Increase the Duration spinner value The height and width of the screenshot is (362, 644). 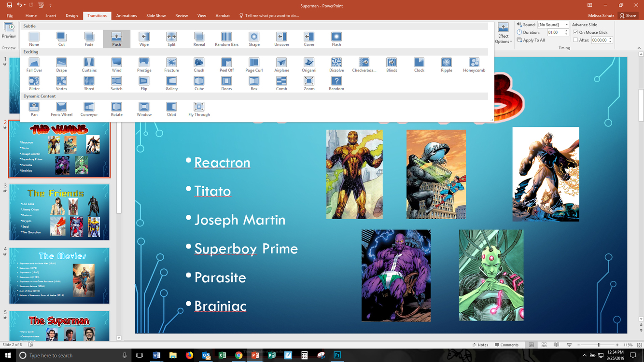566,31
